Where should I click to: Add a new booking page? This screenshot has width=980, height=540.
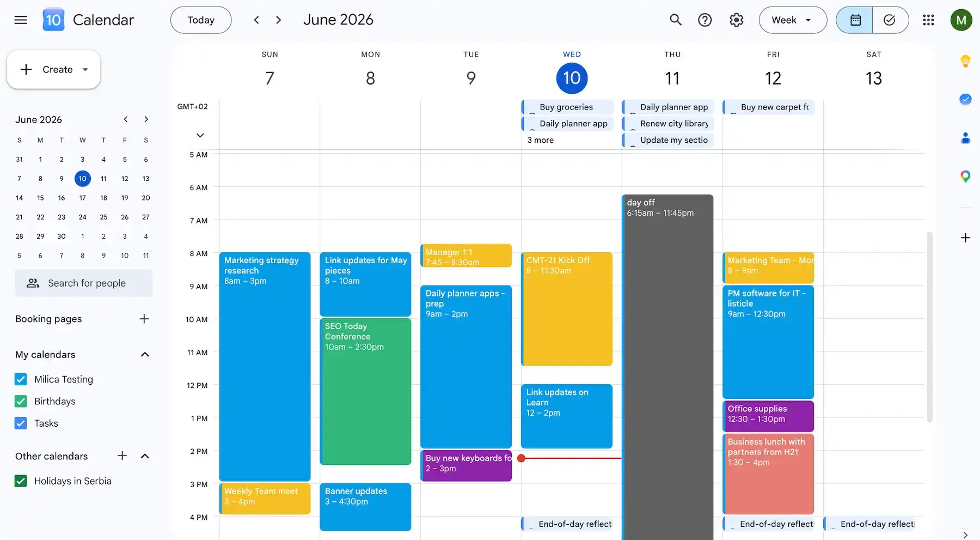click(x=144, y=319)
